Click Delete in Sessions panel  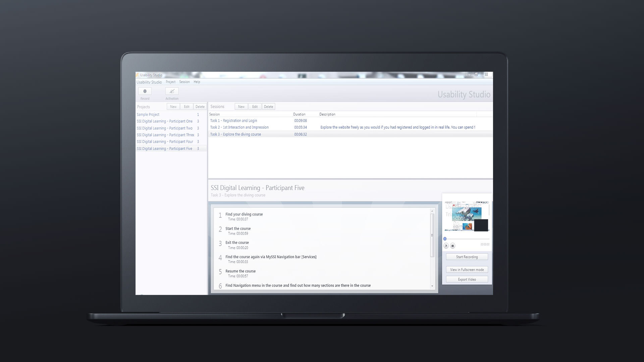tap(268, 107)
